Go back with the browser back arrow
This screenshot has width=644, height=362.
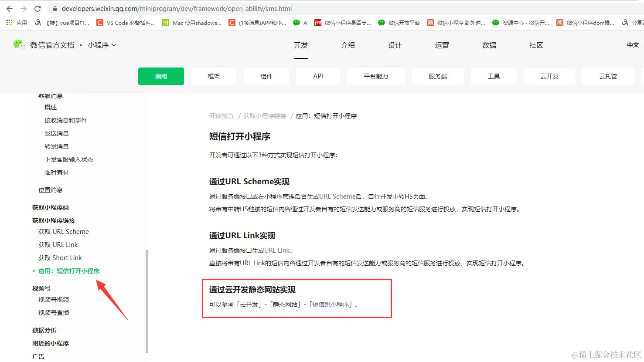(x=10, y=9)
